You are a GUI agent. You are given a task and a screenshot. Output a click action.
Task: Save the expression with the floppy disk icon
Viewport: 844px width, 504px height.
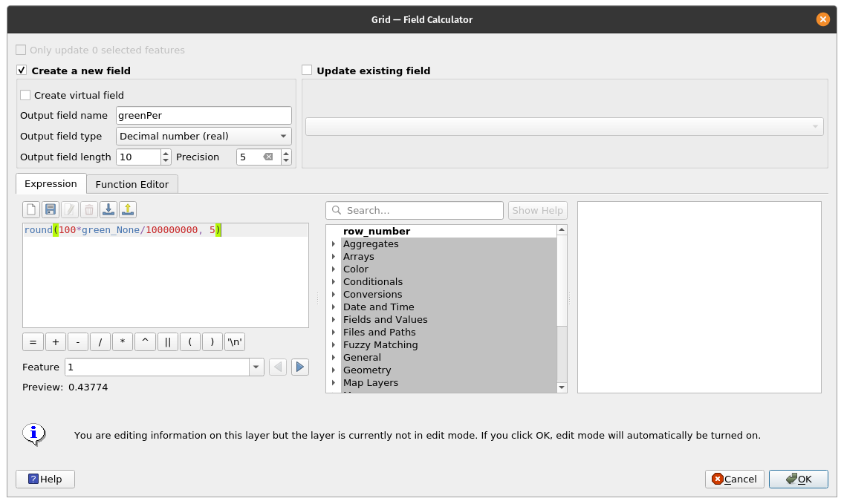coord(51,210)
